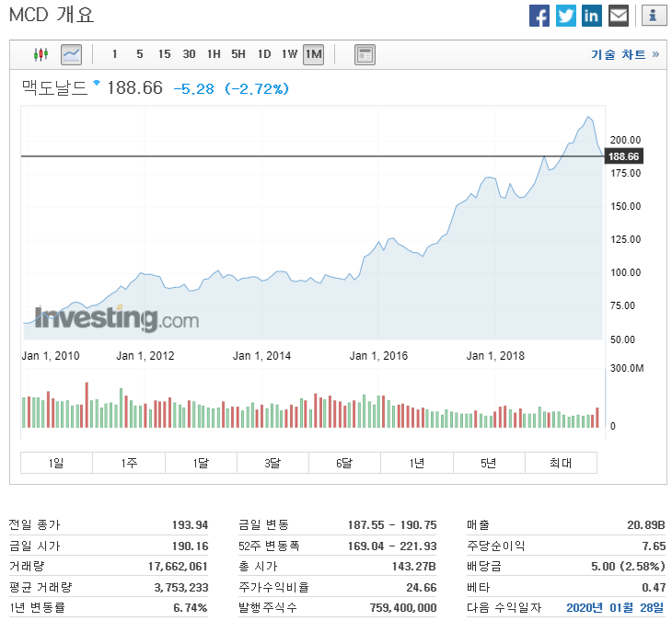Click the Jan 1, 2014 axis label
This screenshot has width=672, height=621.
click(261, 355)
